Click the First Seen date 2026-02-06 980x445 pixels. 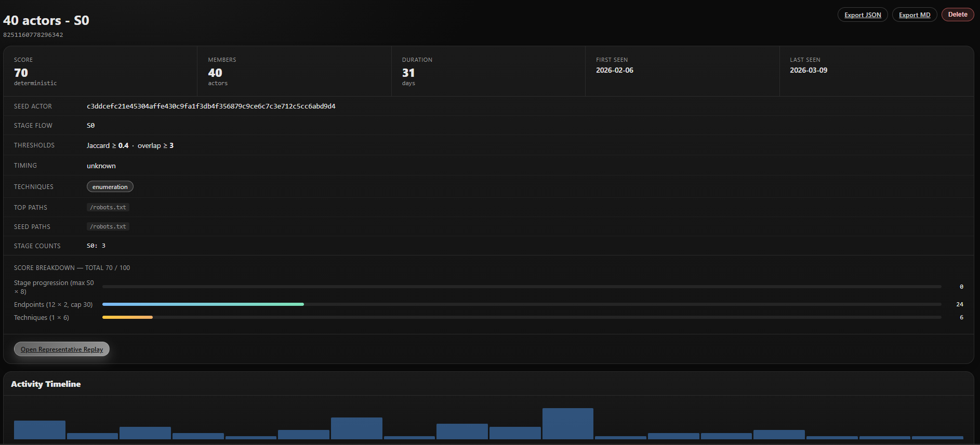(x=615, y=70)
